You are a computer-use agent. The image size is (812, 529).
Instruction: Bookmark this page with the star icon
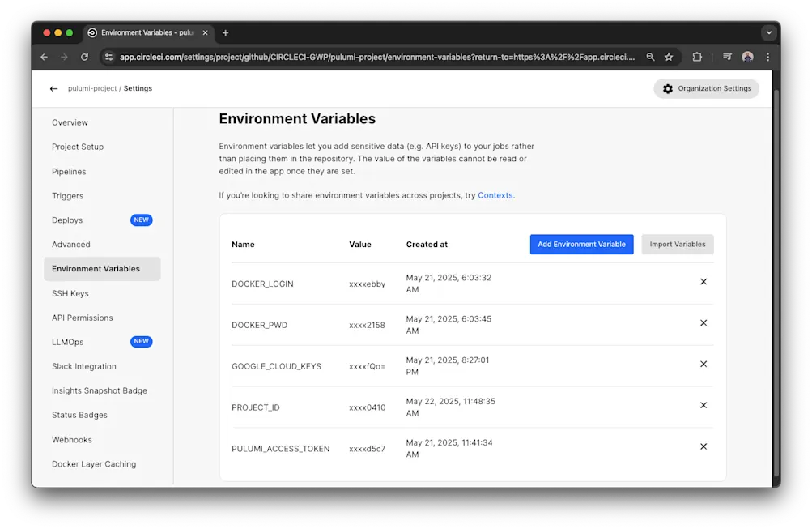click(669, 57)
